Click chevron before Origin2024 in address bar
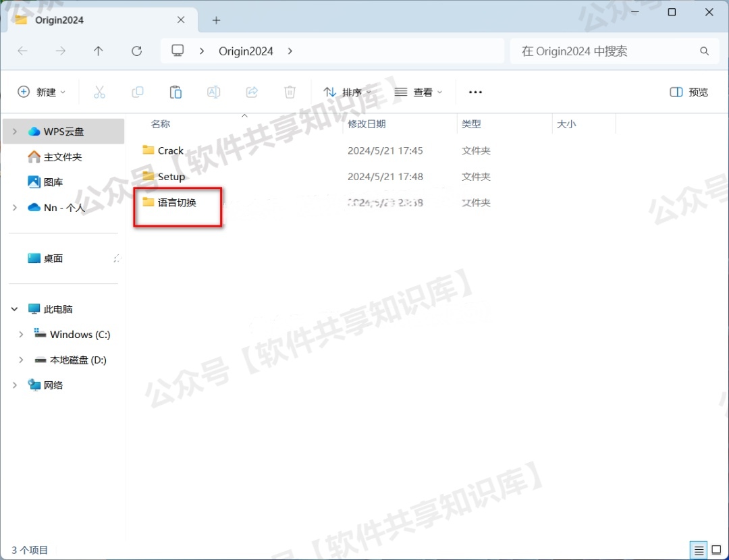The image size is (729, 560). pyautogui.click(x=201, y=51)
